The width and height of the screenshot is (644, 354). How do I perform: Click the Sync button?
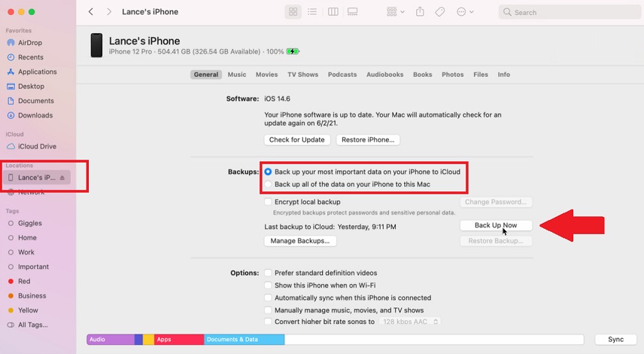tap(615, 339)
